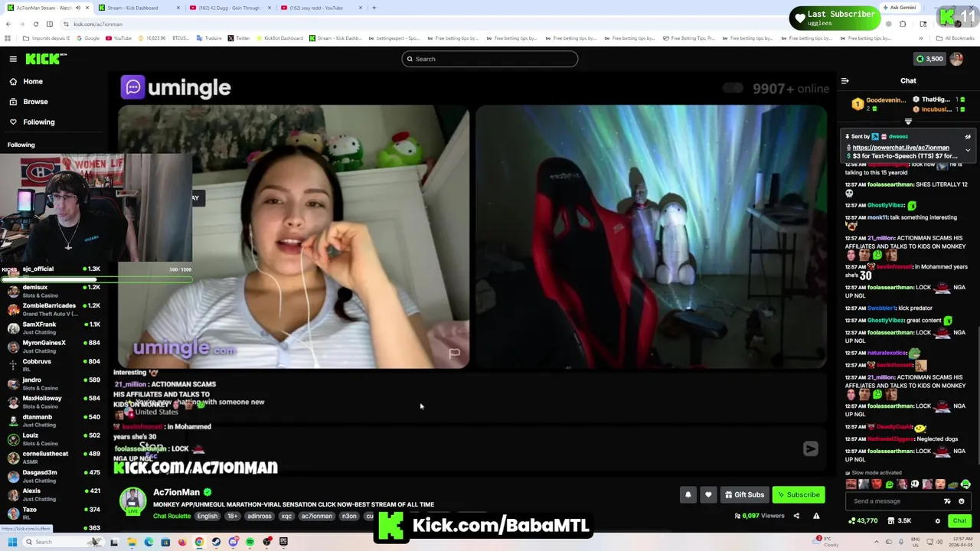The width and height of the screenshot is (980, 551).
Task: Open channel points 43,770
Action: coord(863,521)
